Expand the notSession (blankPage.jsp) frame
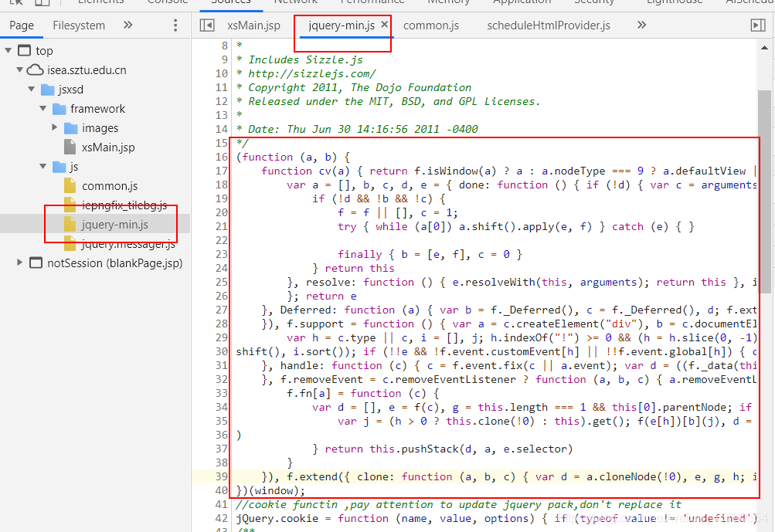The image size is (775, 532). [x=20, y=263]
